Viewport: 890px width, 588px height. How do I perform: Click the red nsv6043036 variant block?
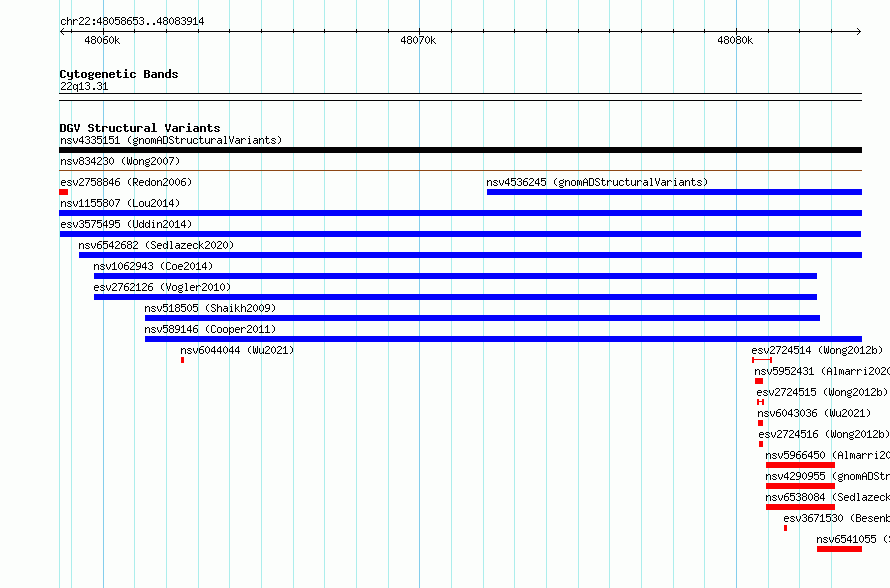tap(761, 423)
